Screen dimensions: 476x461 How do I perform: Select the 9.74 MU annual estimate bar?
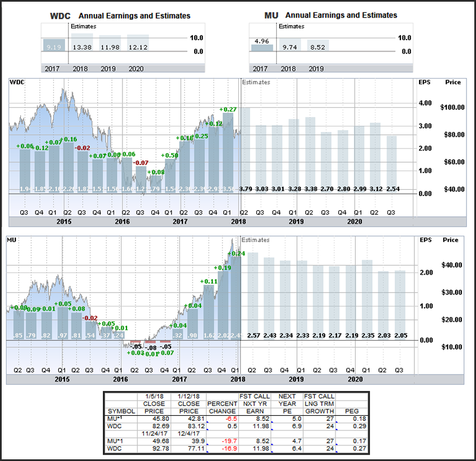click(x=290, y=45)
